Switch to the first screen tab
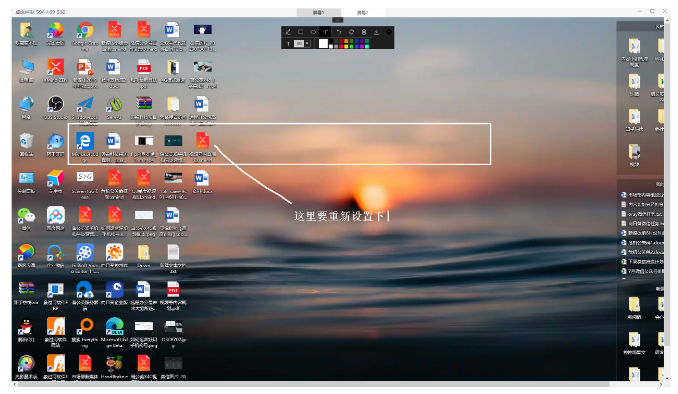The width and height of the screenshot is (678, 394). coord(319,12)
